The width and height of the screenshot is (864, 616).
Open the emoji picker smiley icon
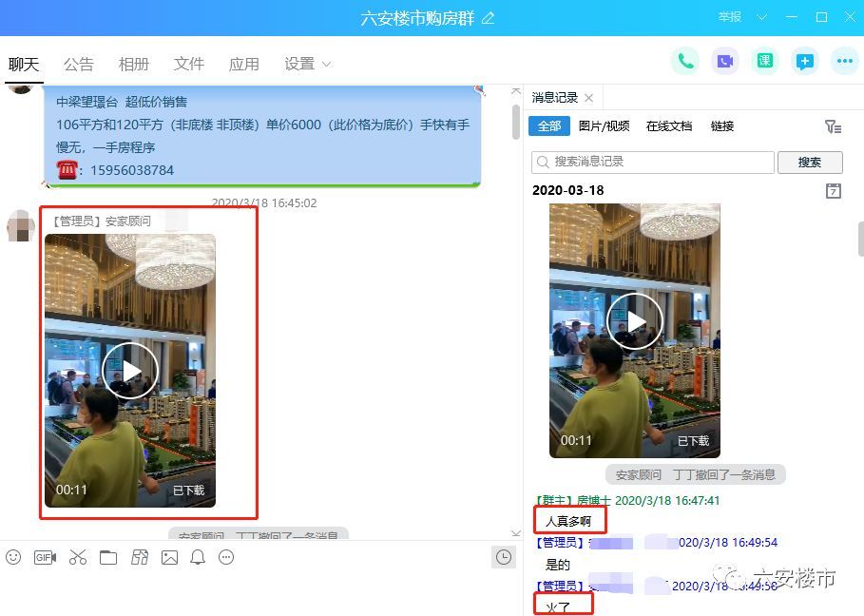coord(13,557)
